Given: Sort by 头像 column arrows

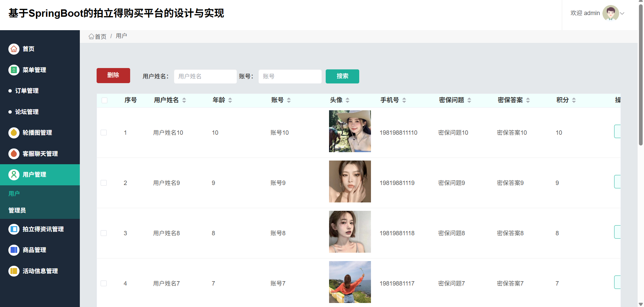Looking at the screenshot, I should 347,100.
